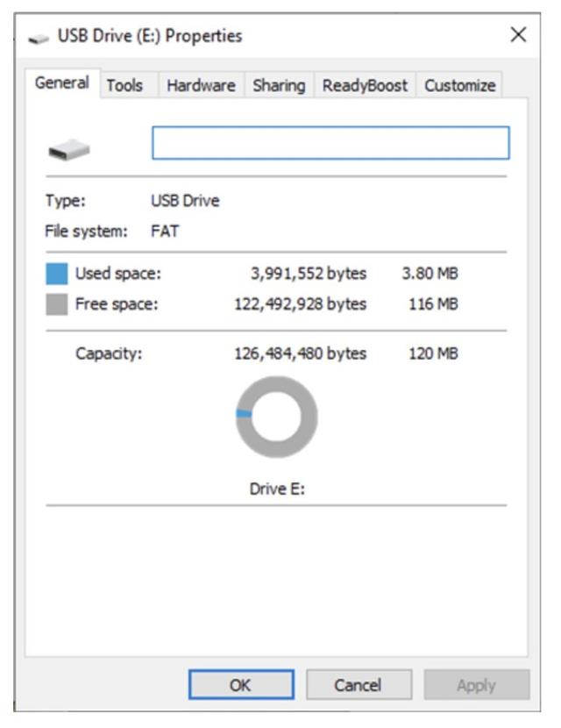
Task: Click the drive icon in the title bar
Action: (x=39, y=37)
